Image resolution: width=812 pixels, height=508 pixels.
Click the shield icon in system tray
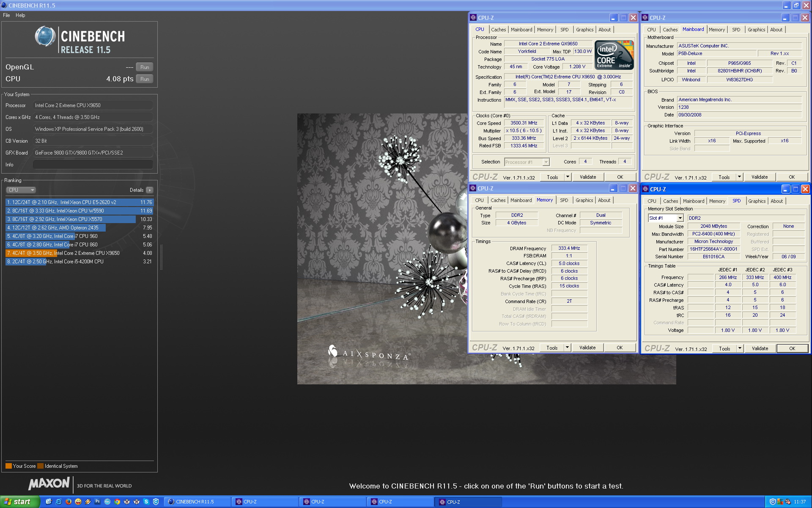pyautogui.click(x=773, y=502)
